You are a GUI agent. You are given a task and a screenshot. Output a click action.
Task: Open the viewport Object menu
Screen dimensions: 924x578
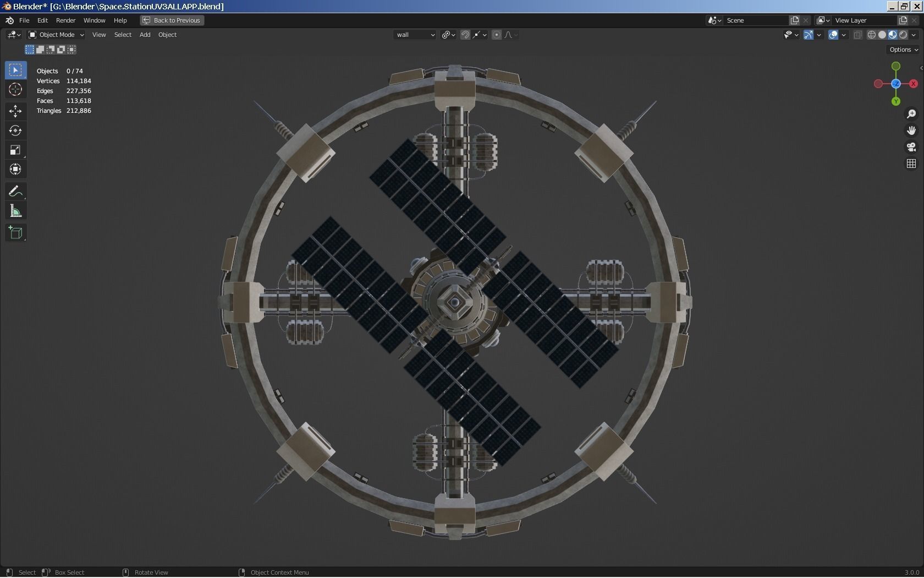[x=167, y=35]
